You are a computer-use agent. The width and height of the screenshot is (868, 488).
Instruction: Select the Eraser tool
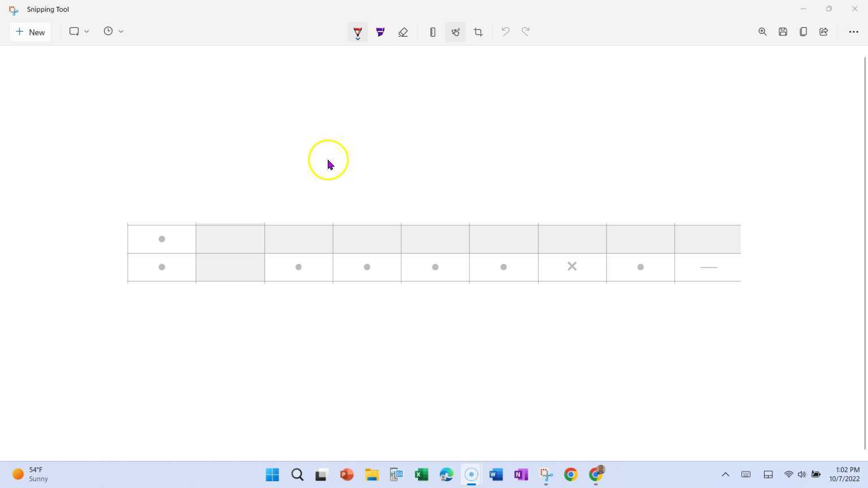click(403, 32)
